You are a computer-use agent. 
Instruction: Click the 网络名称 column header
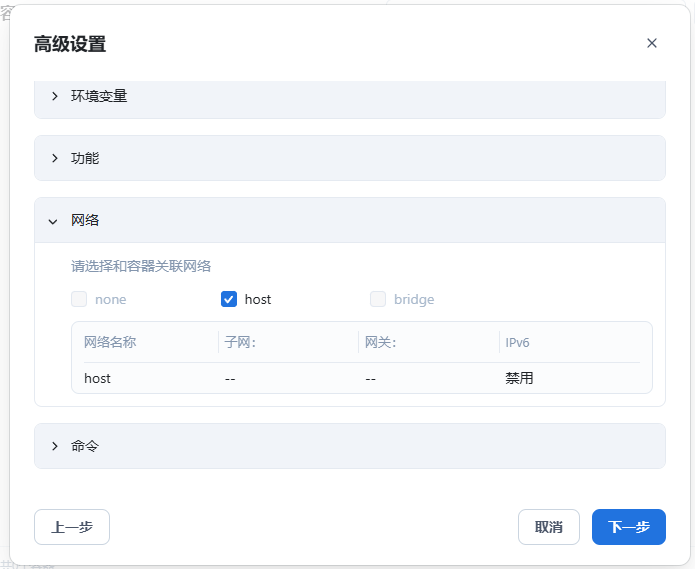(x=110, y=342)
